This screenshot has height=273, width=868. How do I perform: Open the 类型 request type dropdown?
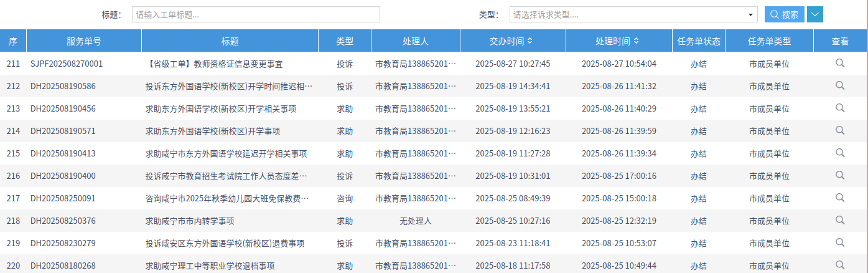pyautogui.click(x=633, y=14)
